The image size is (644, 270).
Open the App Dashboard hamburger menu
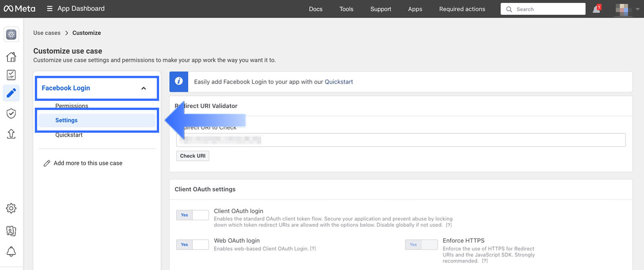(x=50, y=9)
